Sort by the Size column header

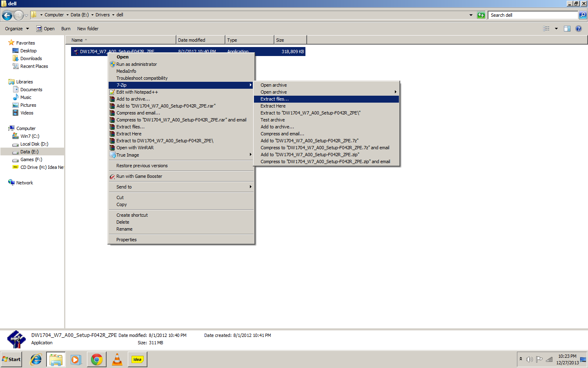coord(290,40)
